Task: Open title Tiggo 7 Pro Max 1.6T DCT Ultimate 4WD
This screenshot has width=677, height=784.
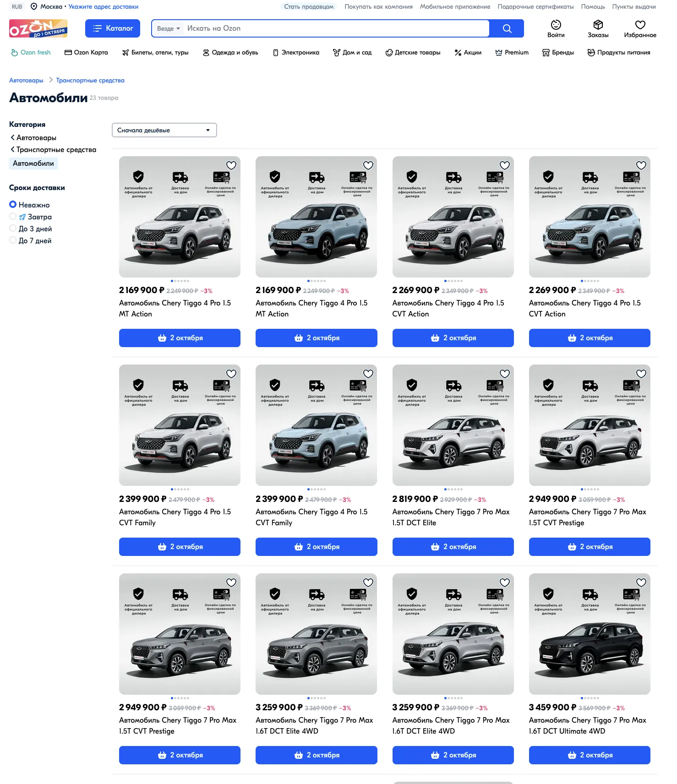Action: (x=588, y=726)
